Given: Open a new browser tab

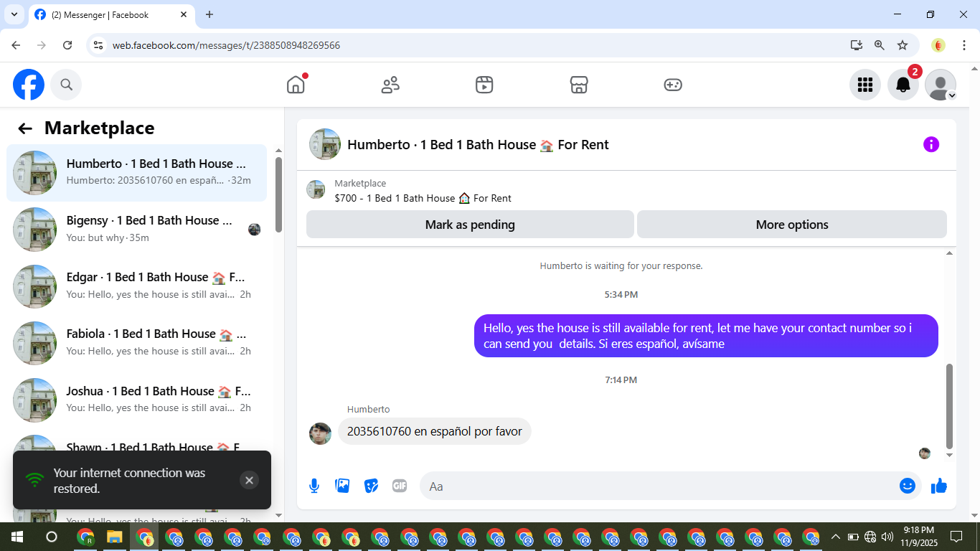Looking at the screenshot, I should [209, 14].
